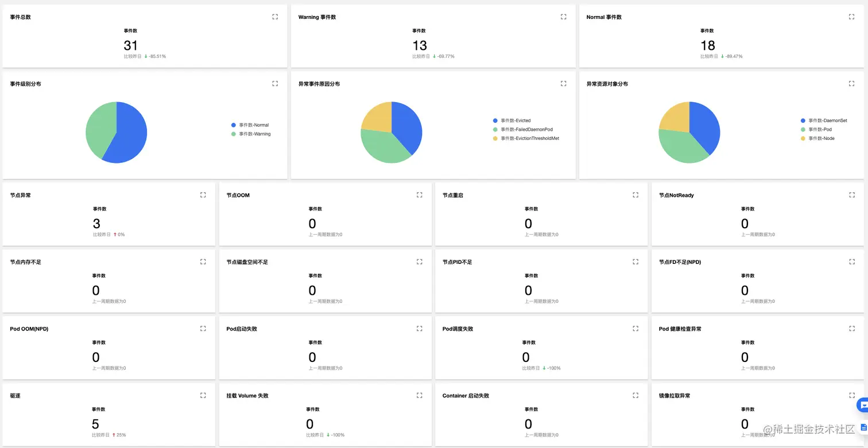Click the 节点异常 count value 3
This screenshot has height=448, width=868.
(96, 224)
